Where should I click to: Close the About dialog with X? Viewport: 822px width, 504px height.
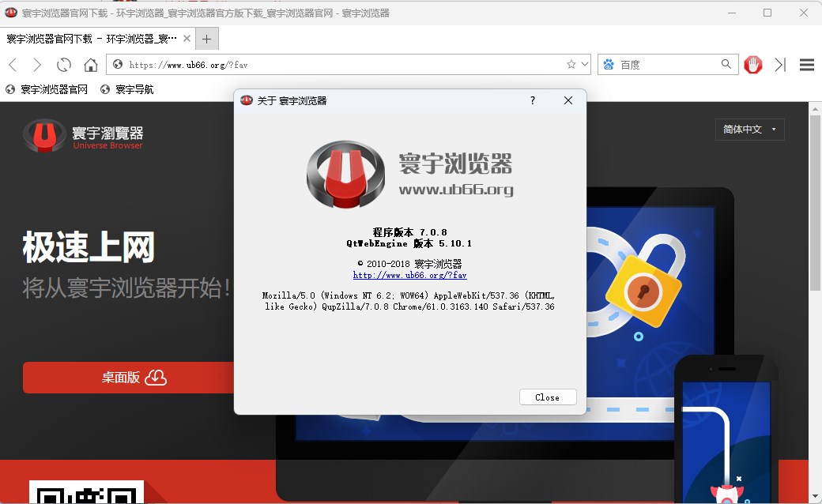click(x=568, y=100)
